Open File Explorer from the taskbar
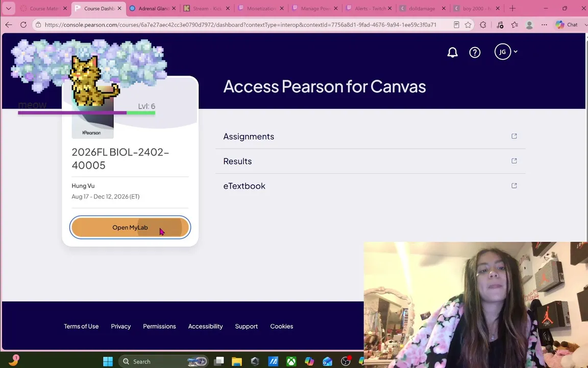This screenshot has width=588, height=368. click(x=237, y=361)
